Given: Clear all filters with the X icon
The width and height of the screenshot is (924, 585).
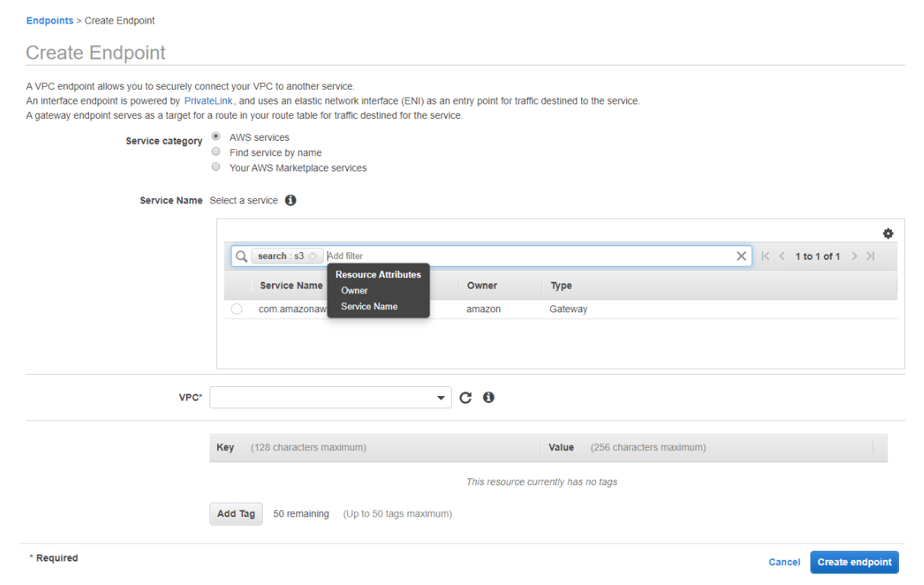Looking at the screenshot, I should (x=741, y=256).
